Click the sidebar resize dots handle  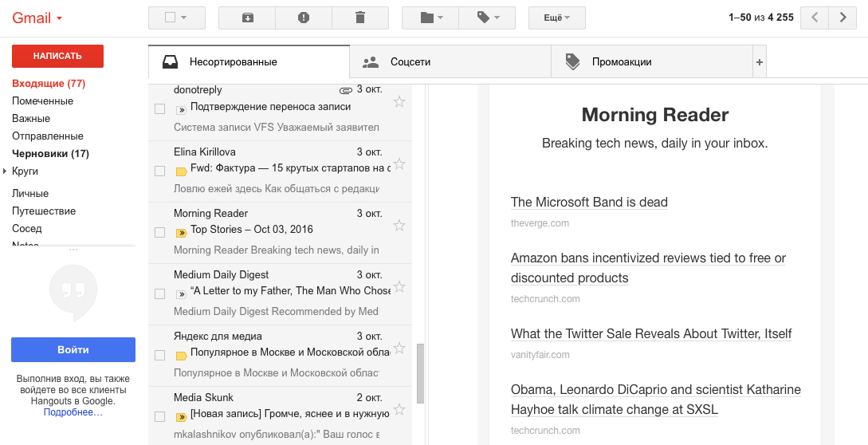[x=73, y=250]
